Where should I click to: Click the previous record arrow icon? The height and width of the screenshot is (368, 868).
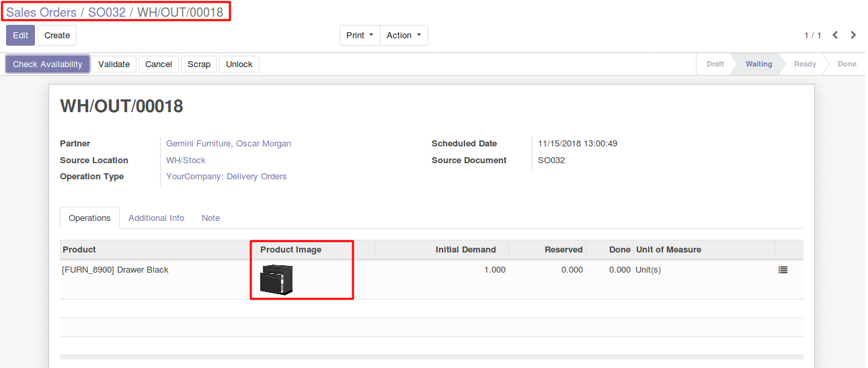[835, 35]
